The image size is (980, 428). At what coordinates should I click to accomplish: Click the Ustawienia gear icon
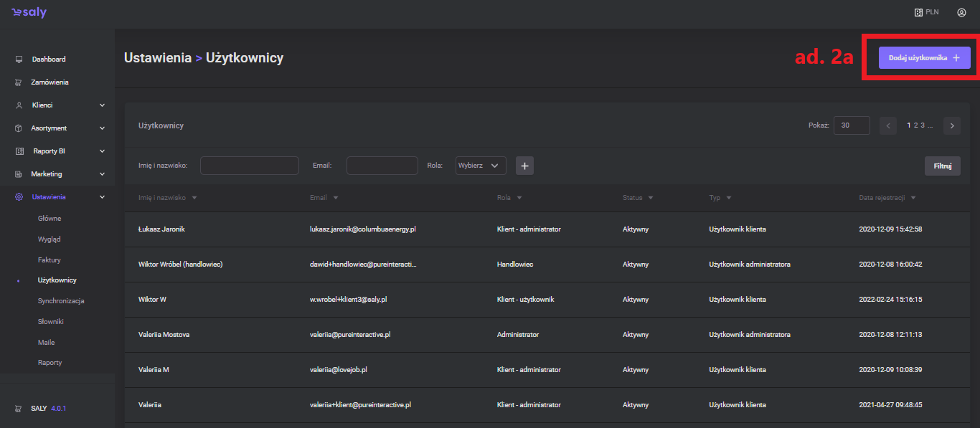tap(19, 197)
